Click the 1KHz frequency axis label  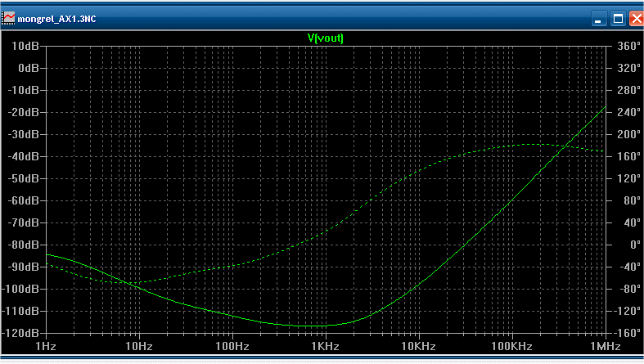click(326, 347)
